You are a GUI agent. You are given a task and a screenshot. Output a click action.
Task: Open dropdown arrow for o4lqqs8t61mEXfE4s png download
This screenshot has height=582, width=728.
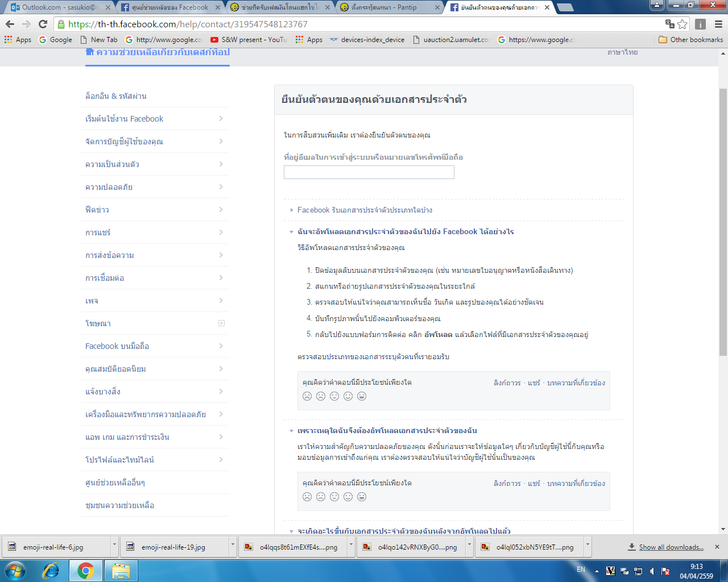[351, 546]
